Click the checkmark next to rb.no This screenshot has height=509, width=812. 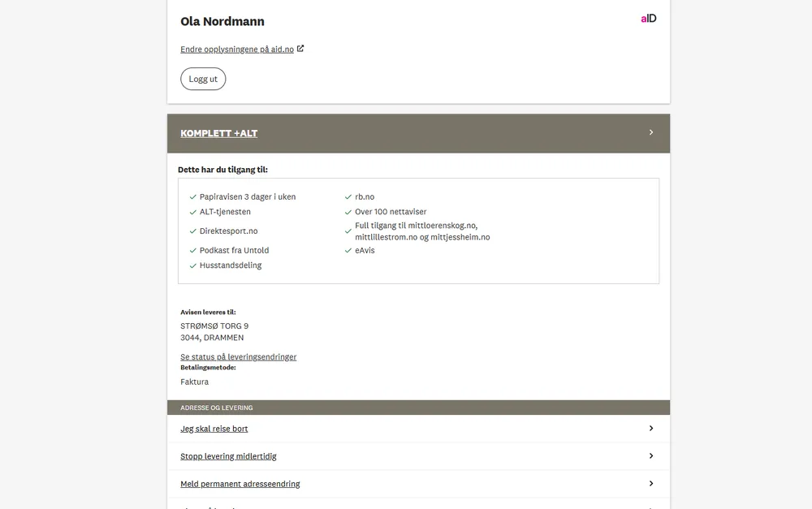[x=348, y=197]
